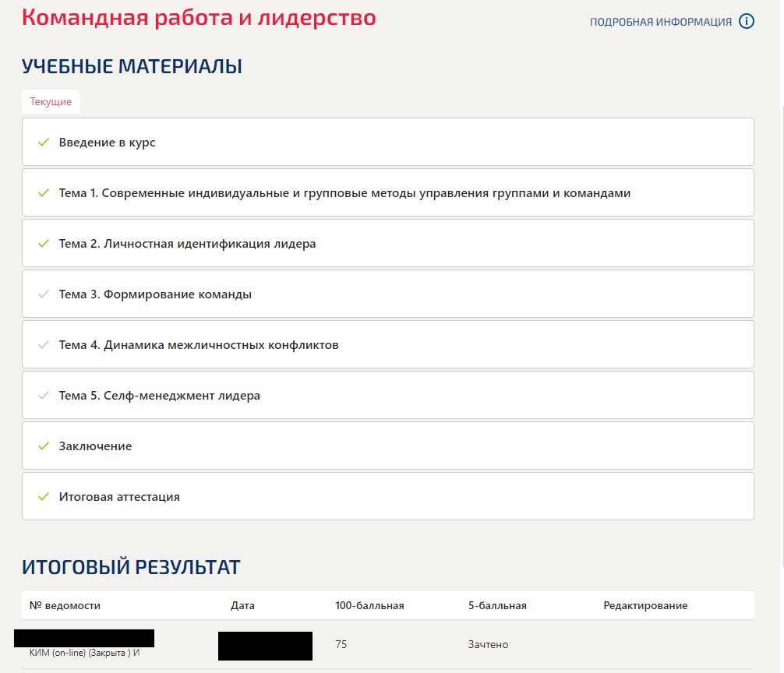The height and width of the screenshot is (673, 784).
Task: Click the grey checkmark beside Тема 5
Action: point(44,396)
